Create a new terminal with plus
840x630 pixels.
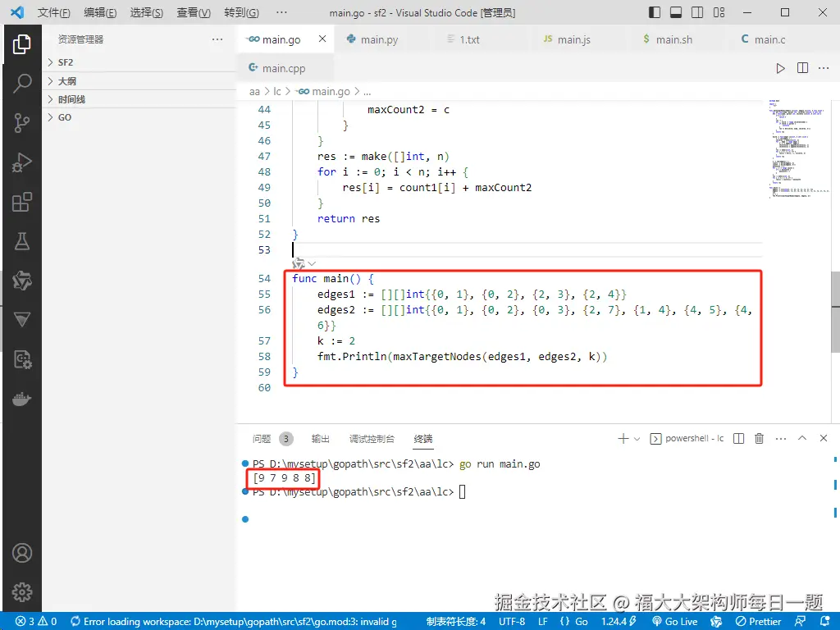pyautogui.click(x=623, y=439)
